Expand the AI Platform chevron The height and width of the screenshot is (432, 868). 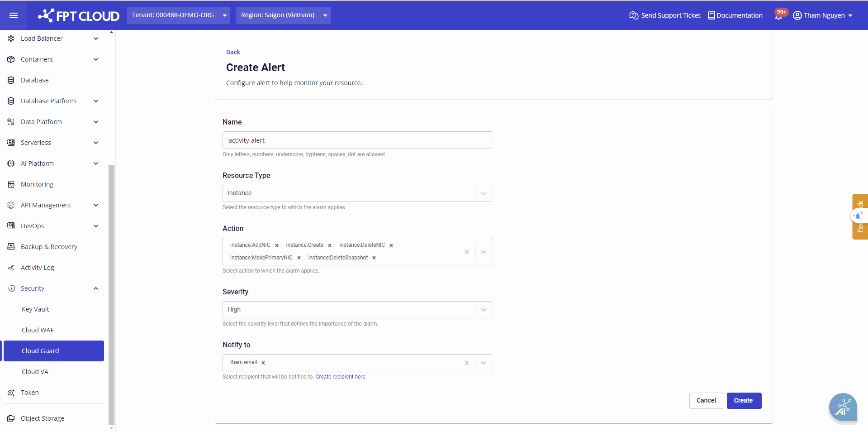coord(96,163)
